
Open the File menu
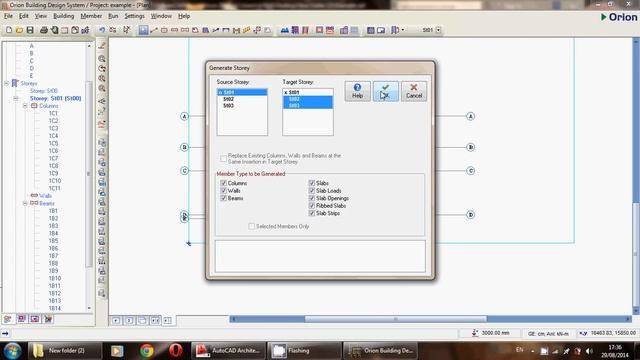point(8,16)
